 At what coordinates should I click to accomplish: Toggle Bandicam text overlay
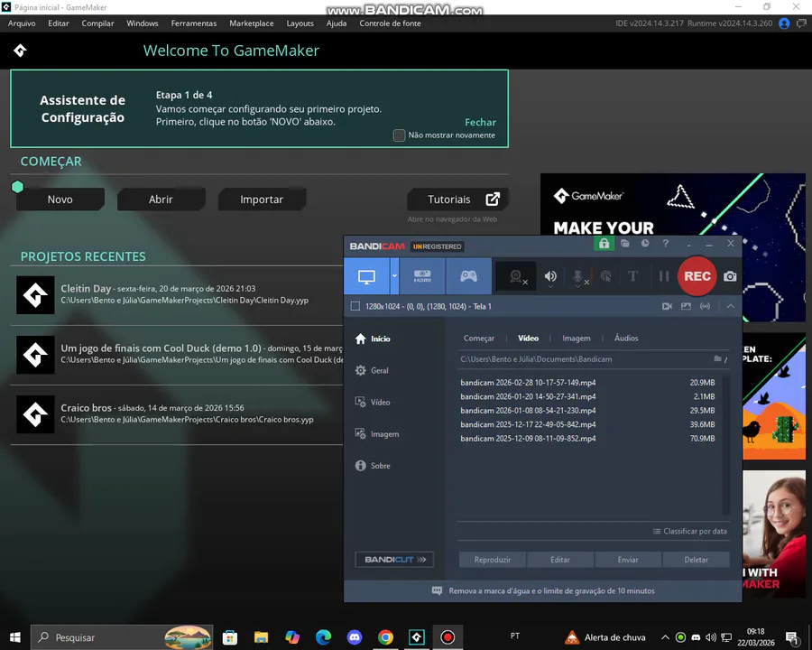(x=632, y=276)
